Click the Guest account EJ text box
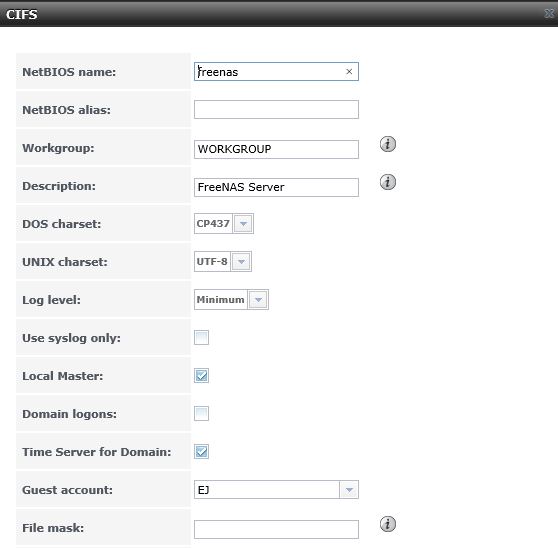Image resolution: width=558 pixels, height=548 pixels. point(267,490)
